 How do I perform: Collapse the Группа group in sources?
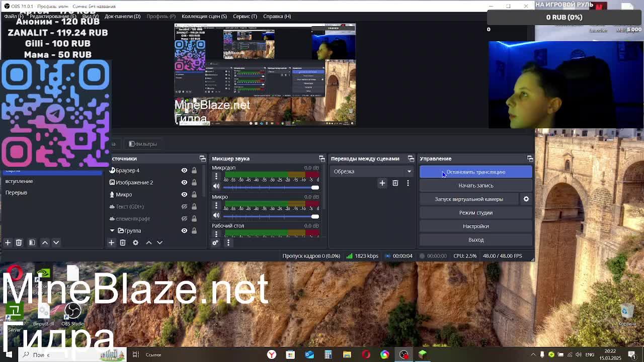pyautogui.click(x=112, y=231)
